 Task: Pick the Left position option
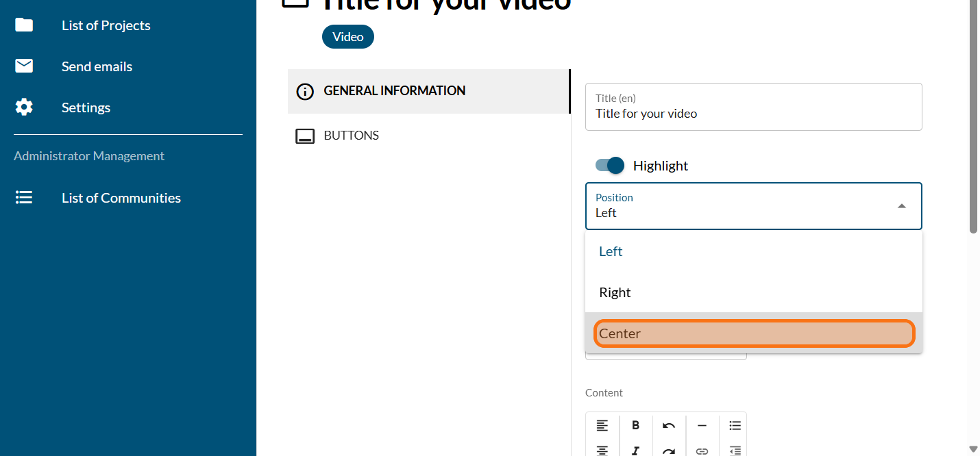tap(753, 251)
